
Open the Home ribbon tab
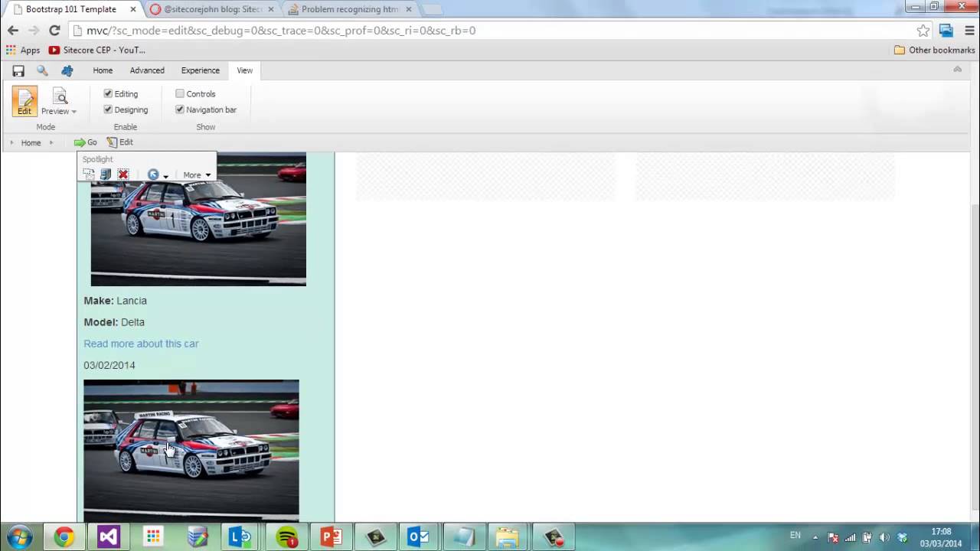pos(103,70)
